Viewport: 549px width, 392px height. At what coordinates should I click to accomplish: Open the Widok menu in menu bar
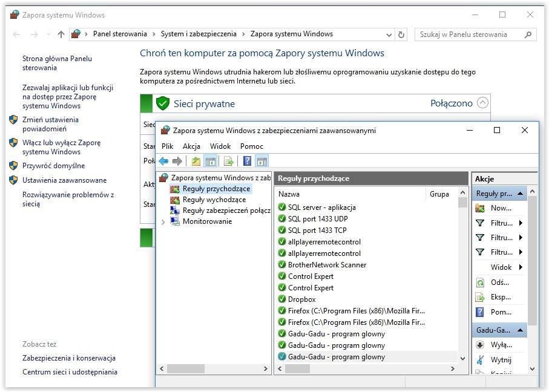pyautogui.click(x=220, y=146)
